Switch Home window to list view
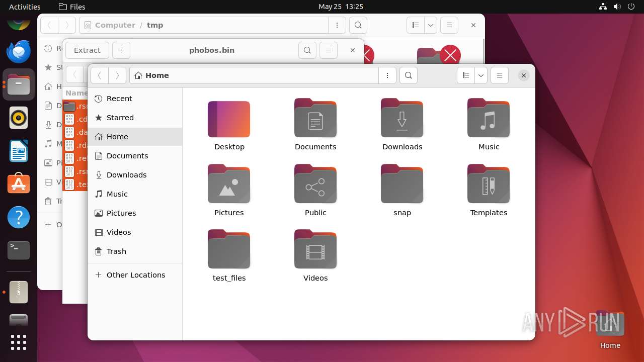644x362 pixels. tap(466, 75)
